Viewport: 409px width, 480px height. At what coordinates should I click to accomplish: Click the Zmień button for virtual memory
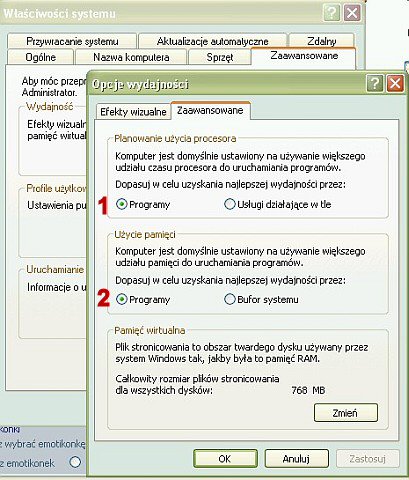coord(346,413)
